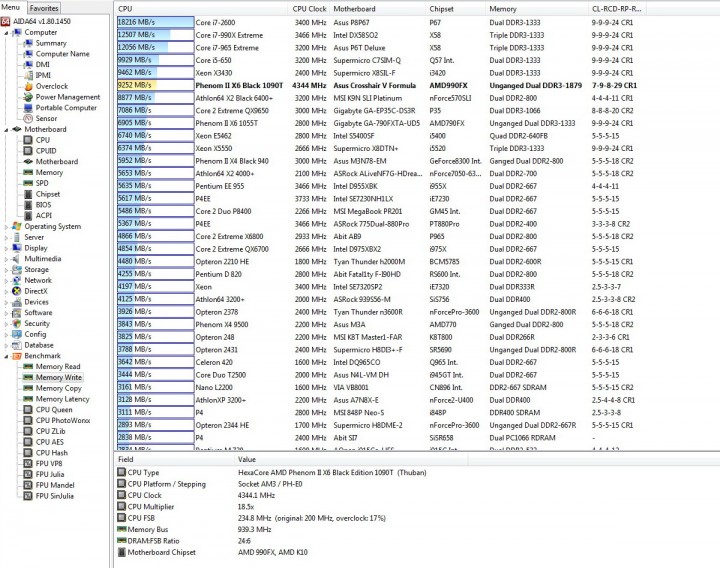
Task: Click the 18216 MB/s result bar
Action: pyautogui.click(x=155, y=22)
